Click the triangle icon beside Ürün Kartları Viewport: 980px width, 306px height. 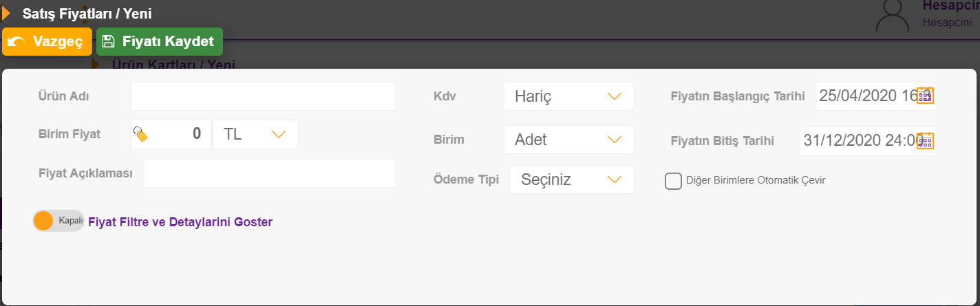click(96, 65)
